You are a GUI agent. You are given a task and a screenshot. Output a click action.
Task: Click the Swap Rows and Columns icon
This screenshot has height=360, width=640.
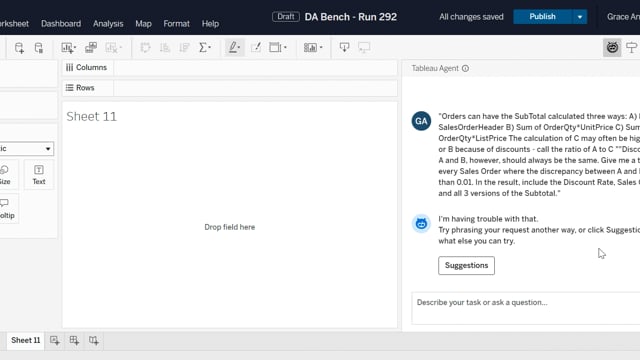145,48
